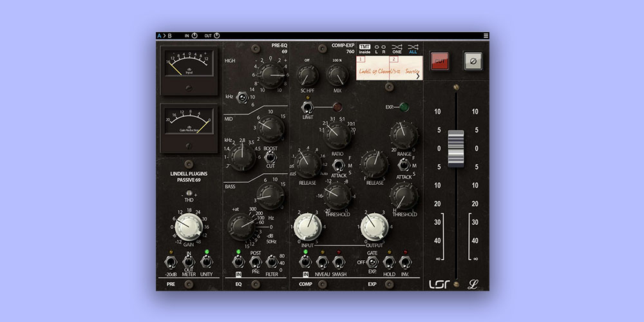Flip the high kHz frequency switch
This screenshot has height=322, width=644.
pos(242,98)
